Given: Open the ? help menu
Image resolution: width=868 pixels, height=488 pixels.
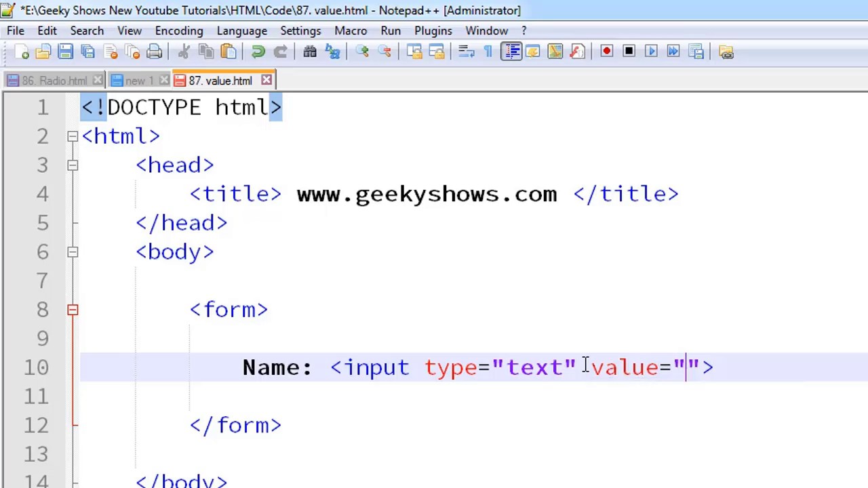Looking at the screenshot, I should [524, 30].
